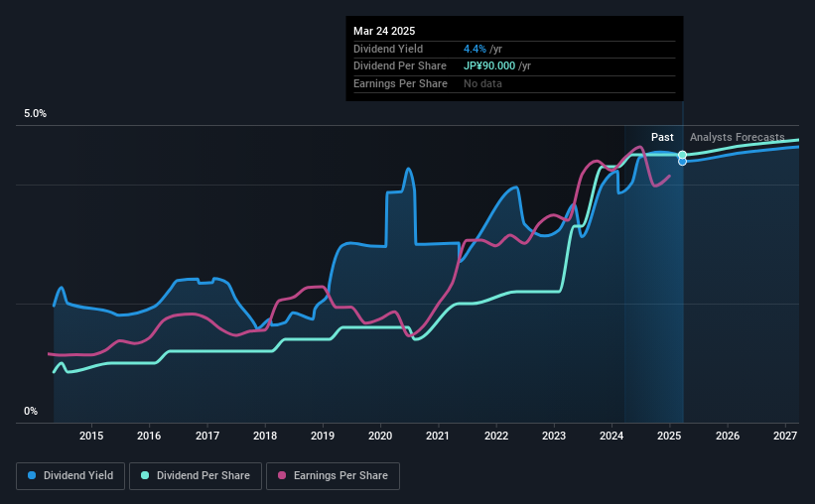
Task: Click the Analysts Forecasts label
Action: (x=737, y=137)
